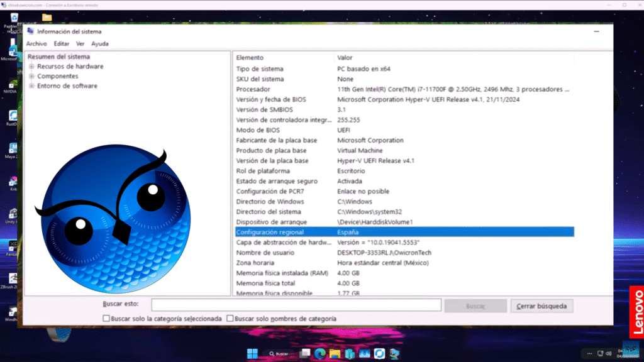This screenshot has height=362, width=644.
Task: Select the Procesador row in the list
Action: (253, 89)
